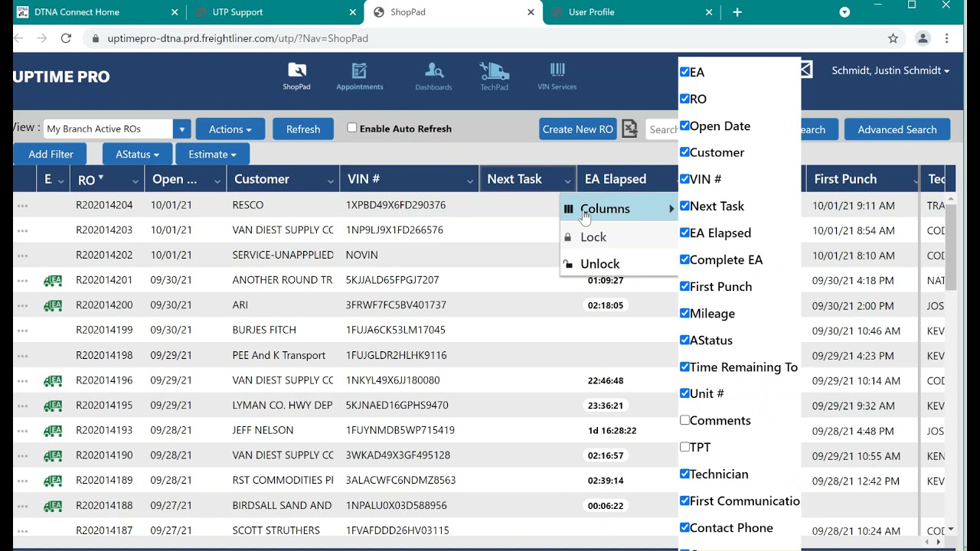Image resolution: width=980 pixels, height=551 pixels.
Task: Open the RO column header menu arrow
Action: pyautogui.click(x=135, y=181)
